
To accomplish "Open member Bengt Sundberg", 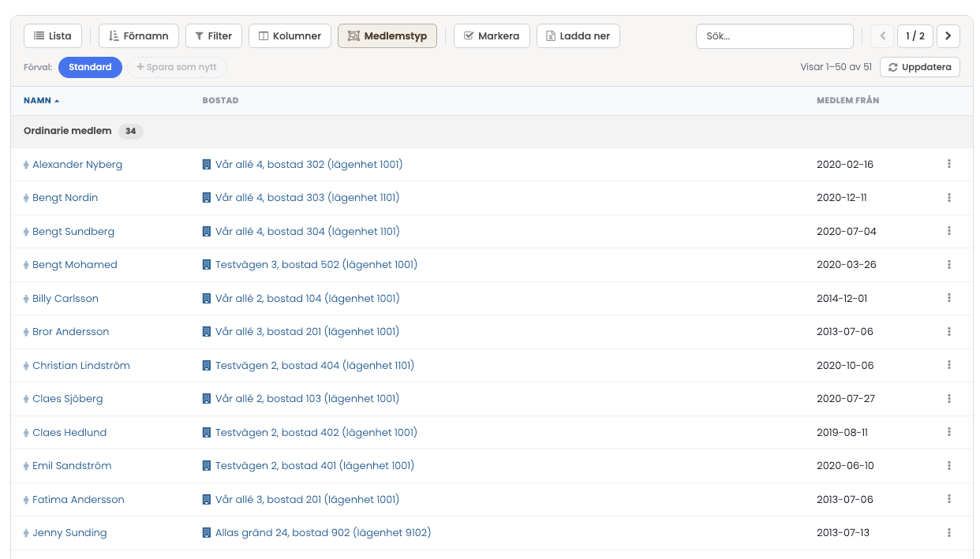I will pos(73,232).
